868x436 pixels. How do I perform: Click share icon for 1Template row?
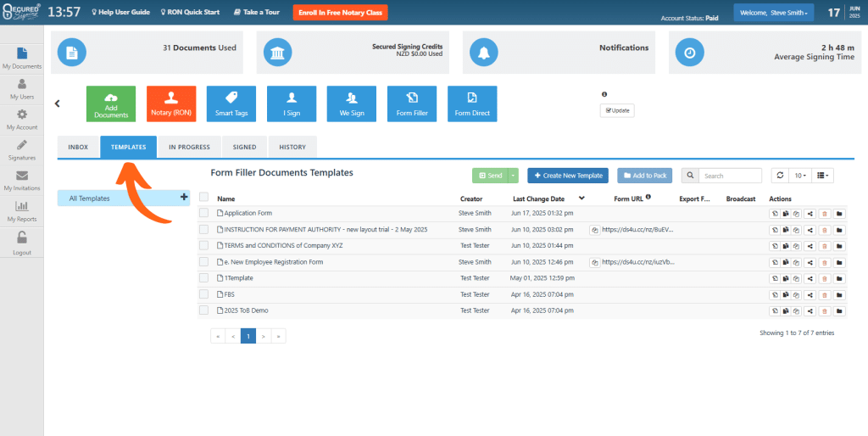(810, 278)
